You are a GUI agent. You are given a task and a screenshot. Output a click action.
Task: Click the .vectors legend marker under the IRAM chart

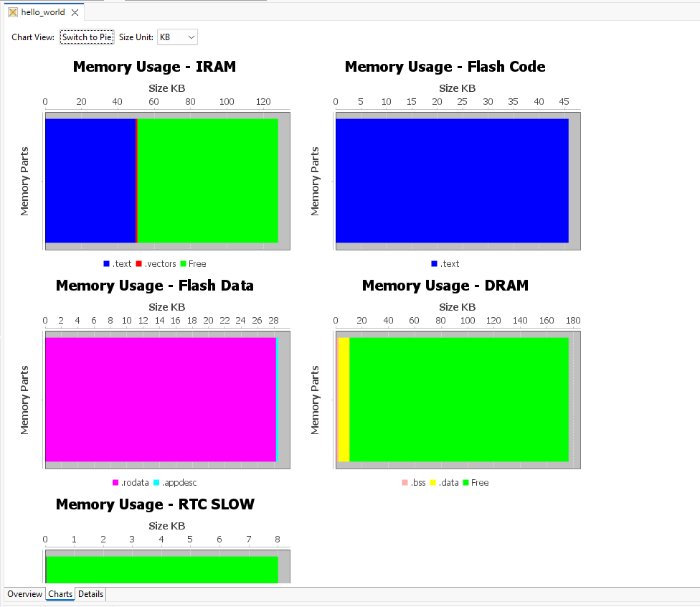139,263
